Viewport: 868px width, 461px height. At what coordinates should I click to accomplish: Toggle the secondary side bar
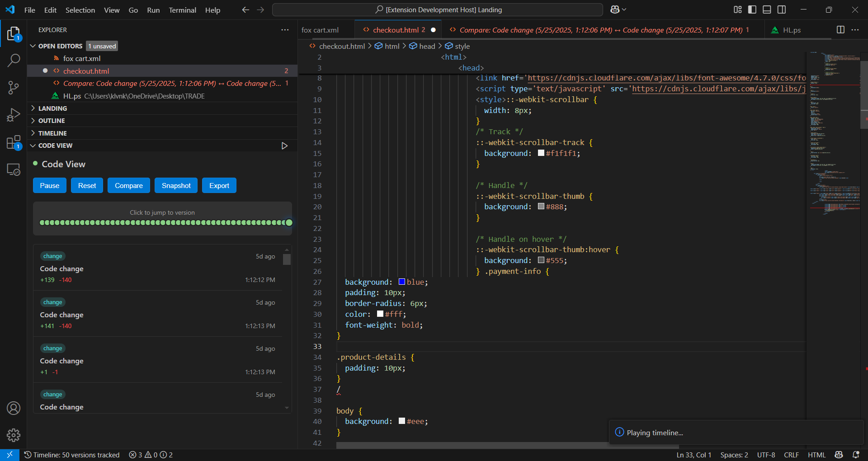[782, 9]
